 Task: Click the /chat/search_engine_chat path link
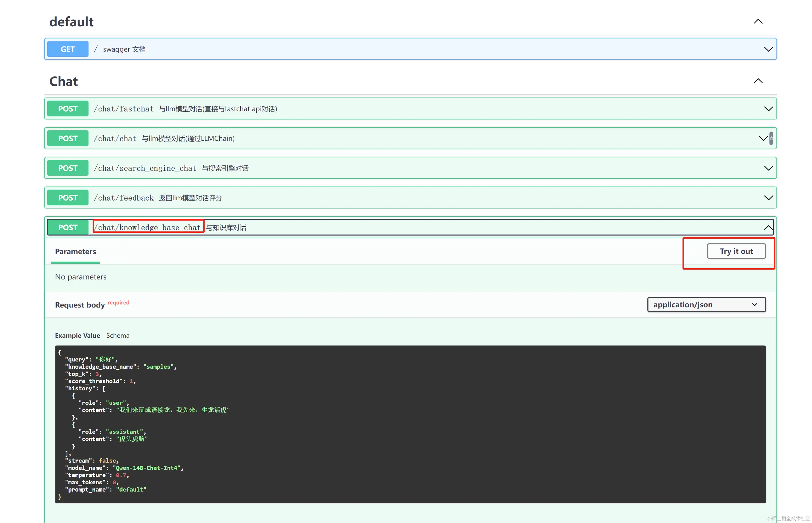pos(145,168)
